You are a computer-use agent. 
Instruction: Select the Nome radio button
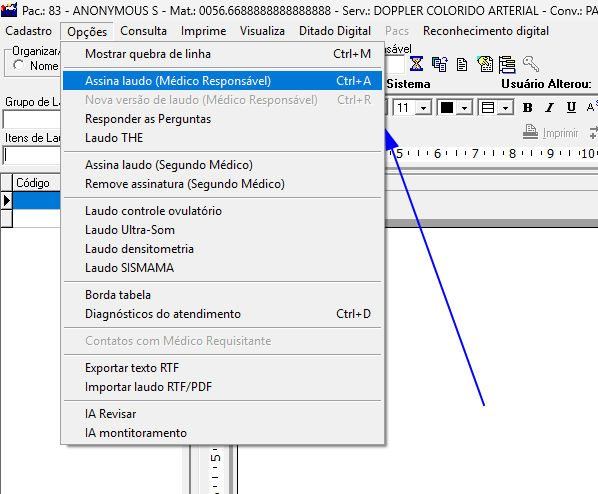[x=18, y=65]
